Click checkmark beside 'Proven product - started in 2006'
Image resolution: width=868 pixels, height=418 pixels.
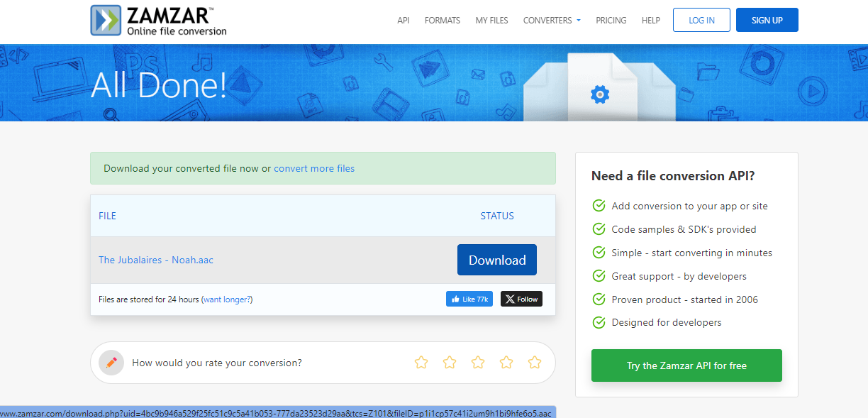(599, 299)
